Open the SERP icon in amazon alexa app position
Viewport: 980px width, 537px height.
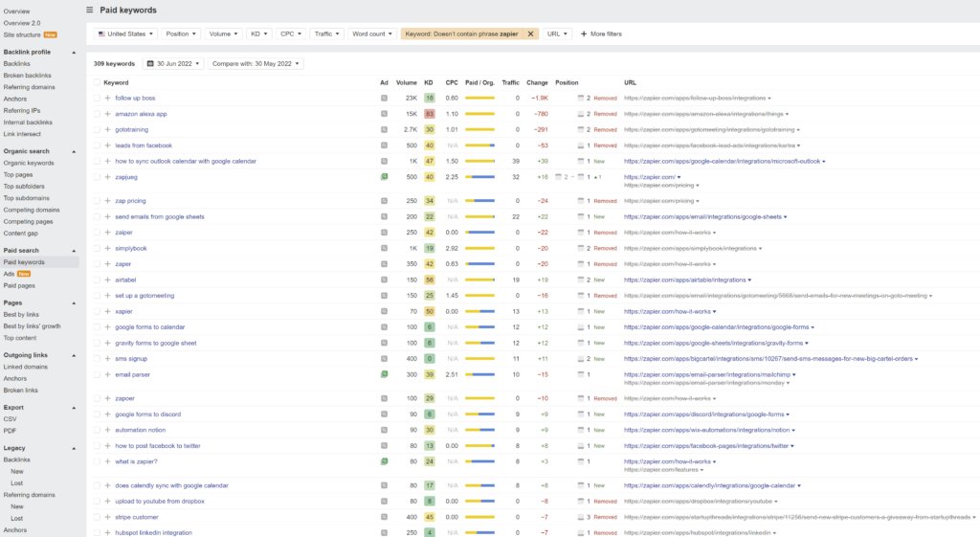[x=581, y=114]
